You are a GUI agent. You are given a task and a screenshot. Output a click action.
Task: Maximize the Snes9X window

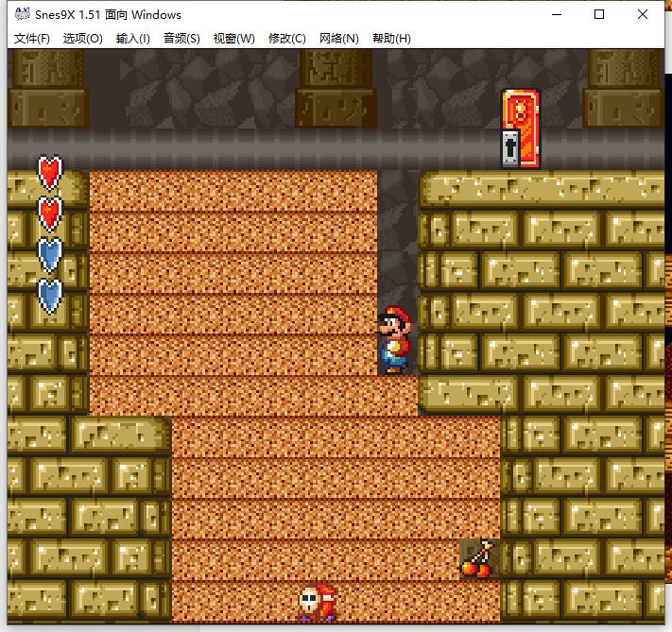tap(599, 14)
